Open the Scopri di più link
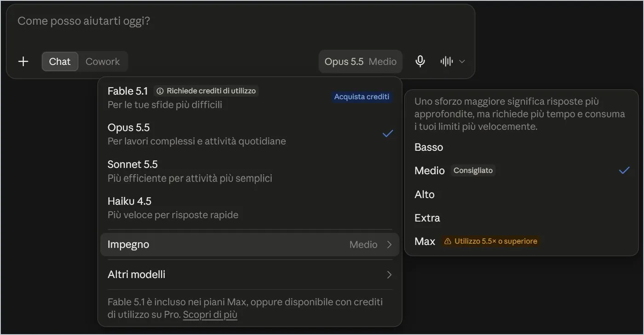 click(210, 315)
